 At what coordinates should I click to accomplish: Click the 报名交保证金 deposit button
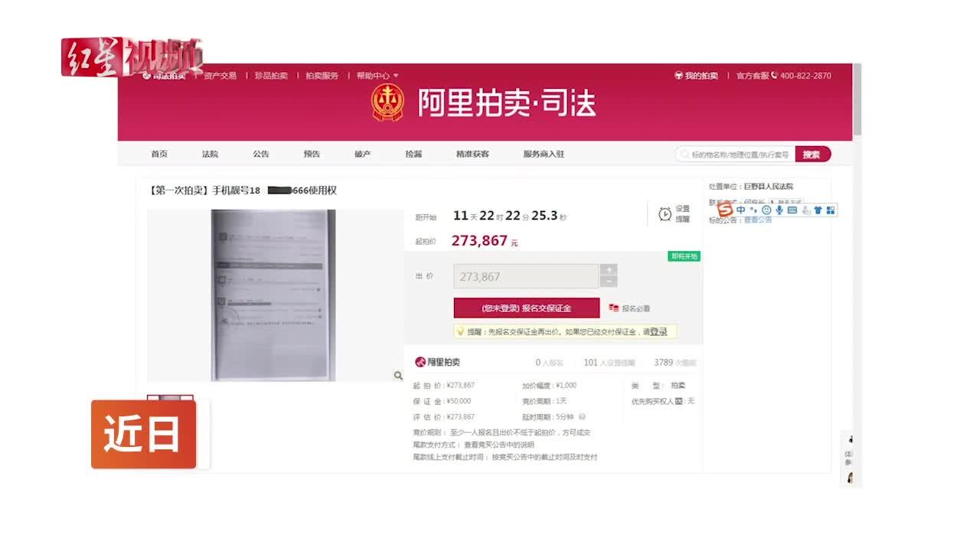click(527, 308)
